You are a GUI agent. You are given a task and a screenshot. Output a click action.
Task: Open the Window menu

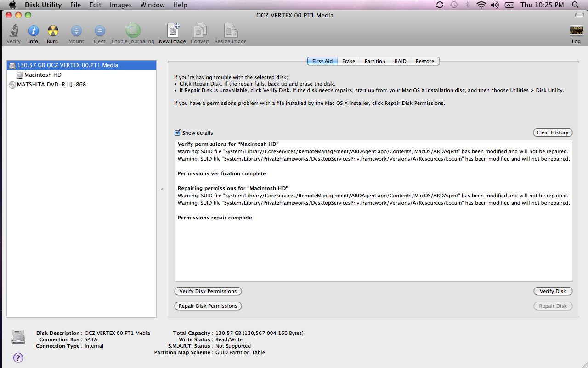(x=153, y=5)
